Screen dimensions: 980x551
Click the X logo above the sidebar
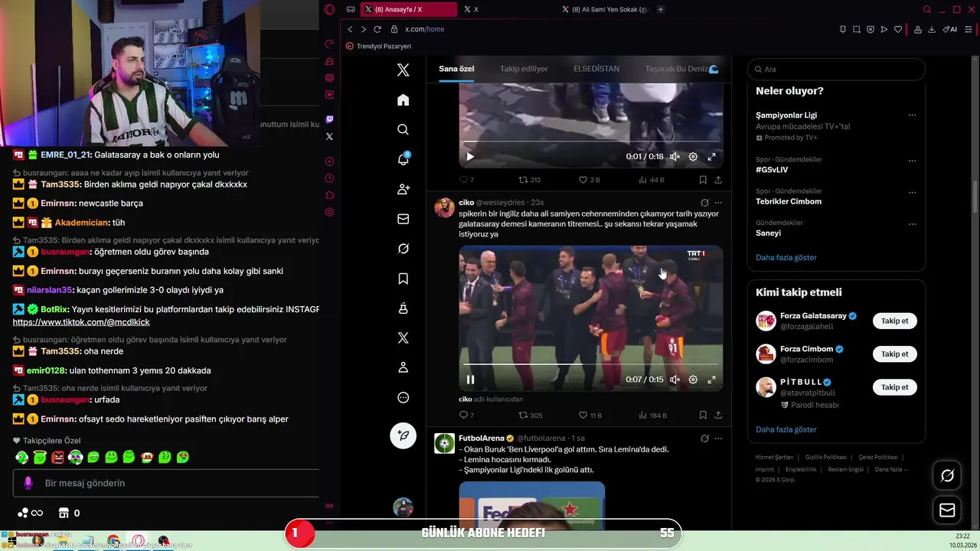tap(403, 70)
